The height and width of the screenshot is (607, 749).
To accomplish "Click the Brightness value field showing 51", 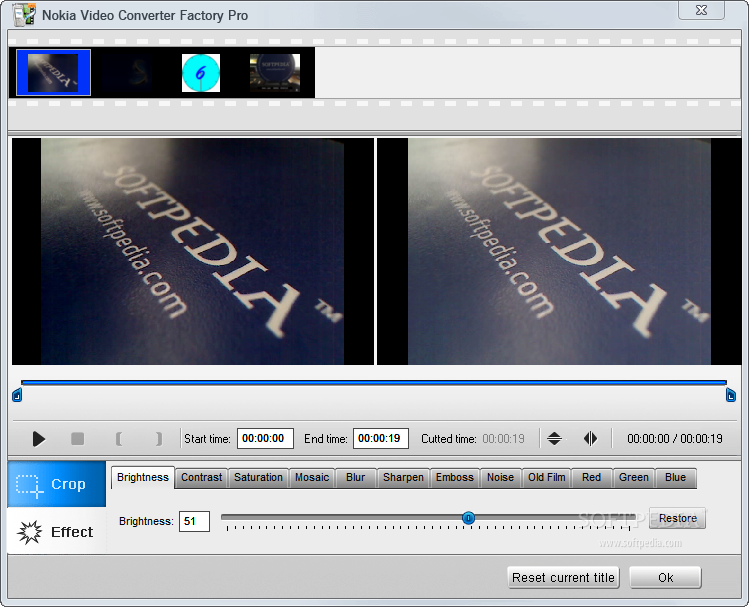I will coord(194,521).
